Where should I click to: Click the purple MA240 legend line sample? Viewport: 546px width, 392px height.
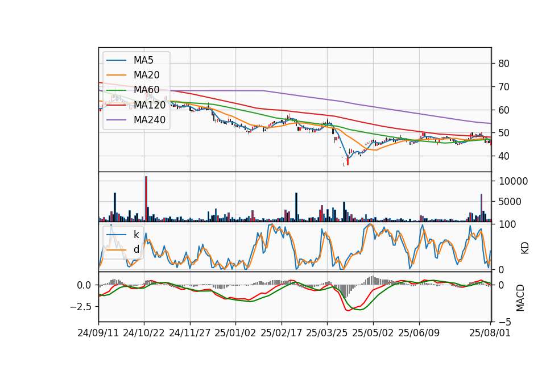pyautogui.click(x=116, y=120)
